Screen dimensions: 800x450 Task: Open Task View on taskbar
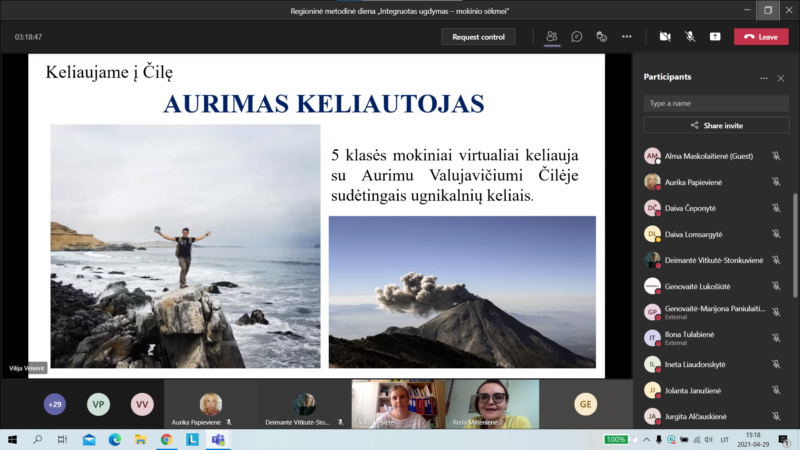62,439
